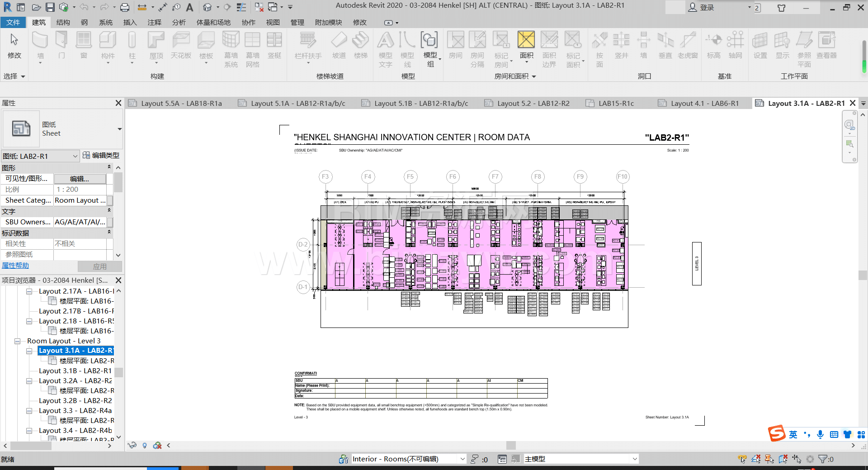Select the Grid datum tool
This screenshot has height=470, width=868.
(736, 45)
